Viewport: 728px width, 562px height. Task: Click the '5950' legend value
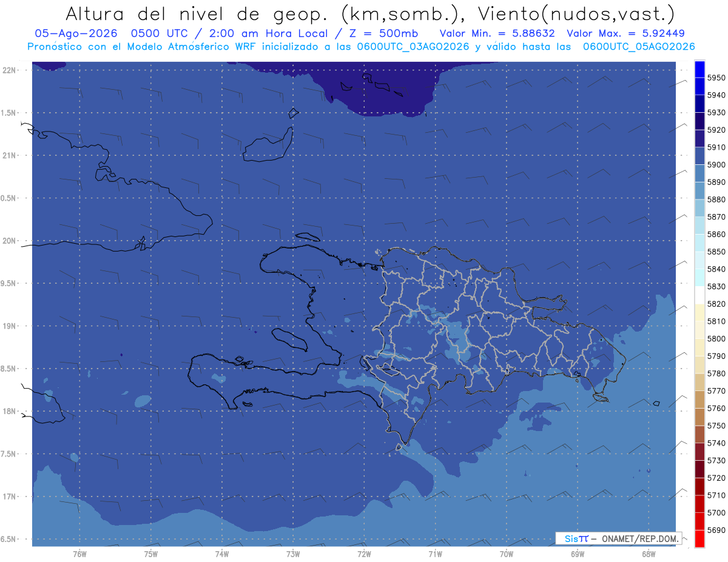pyautogui.click(x=716, y=78)
